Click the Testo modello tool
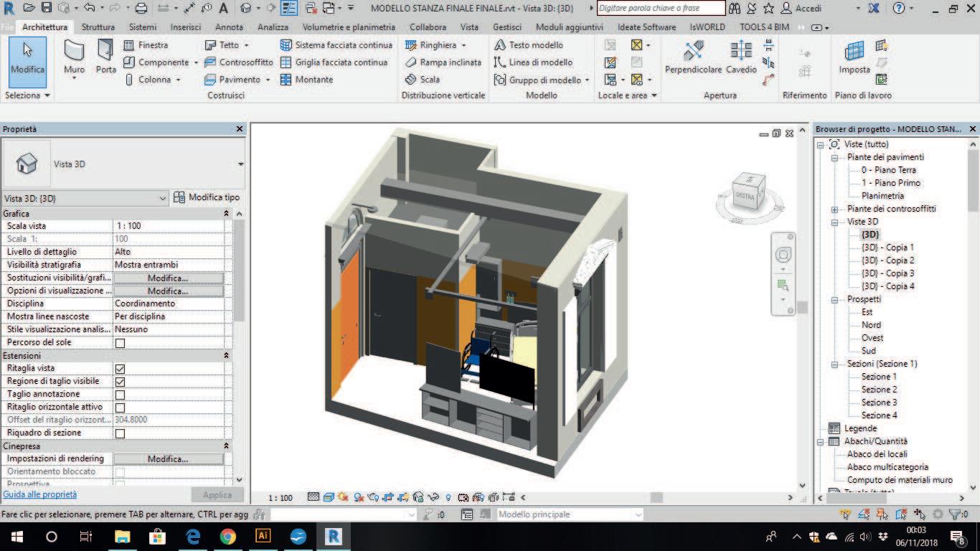This screenshot has height=551, width=980. coord(528,44)
